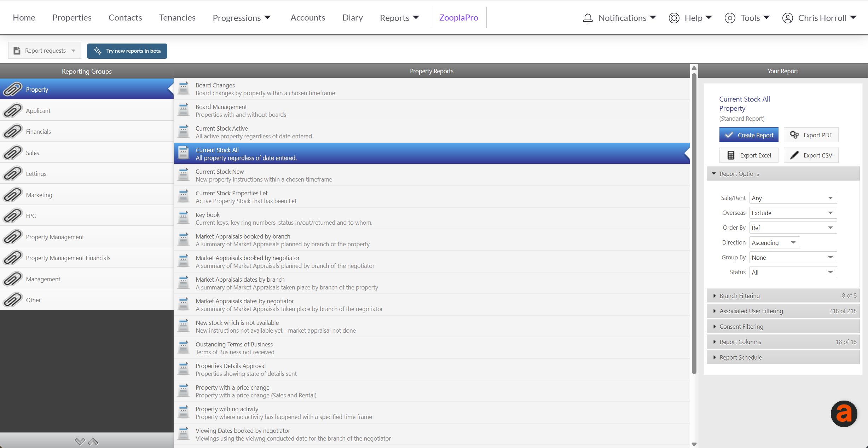Click the scrollbar down arrow
868x448 pixels.
pyautogui.click(x=694, y=444)
